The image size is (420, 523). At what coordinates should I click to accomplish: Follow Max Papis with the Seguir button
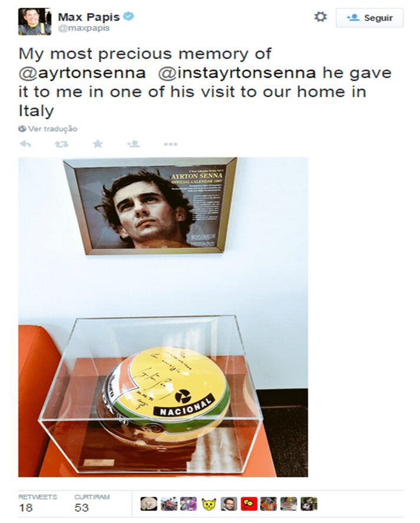coord(370,18)
